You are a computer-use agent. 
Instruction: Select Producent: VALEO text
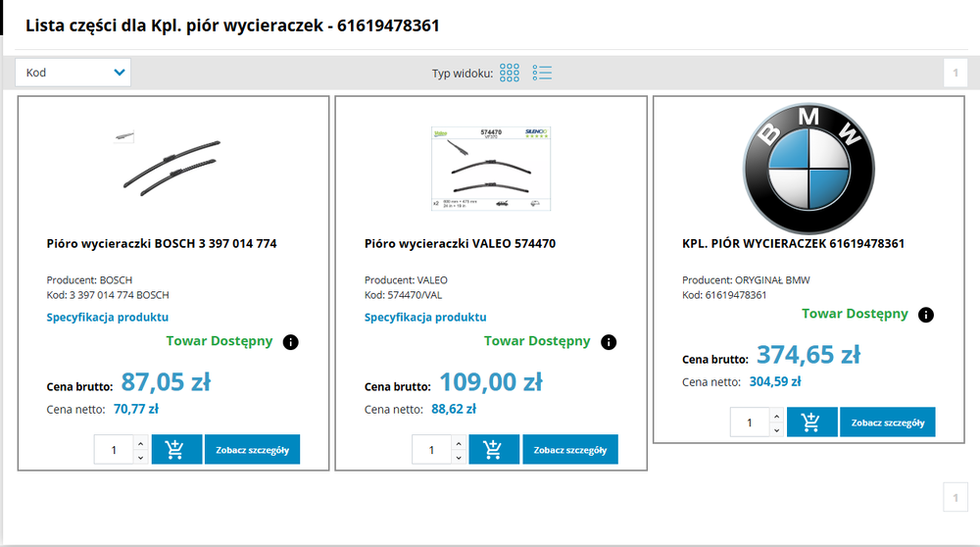click(x=406, y=280)
